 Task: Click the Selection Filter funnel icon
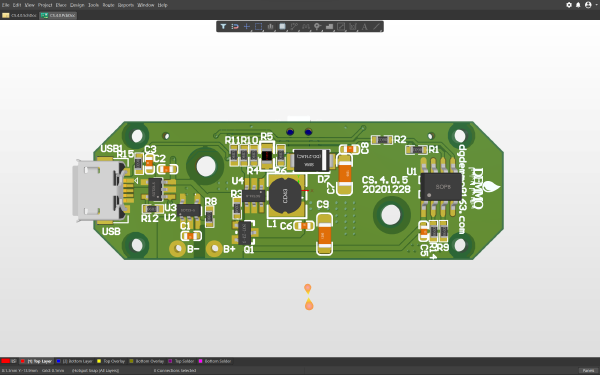(223, 26)
